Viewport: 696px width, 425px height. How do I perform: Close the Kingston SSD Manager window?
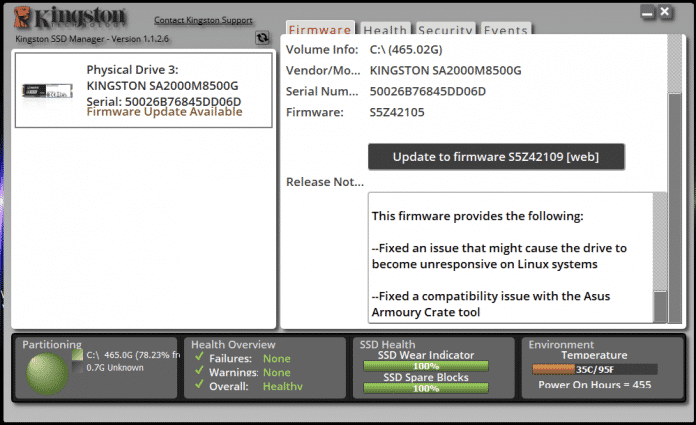click(665, 12)
